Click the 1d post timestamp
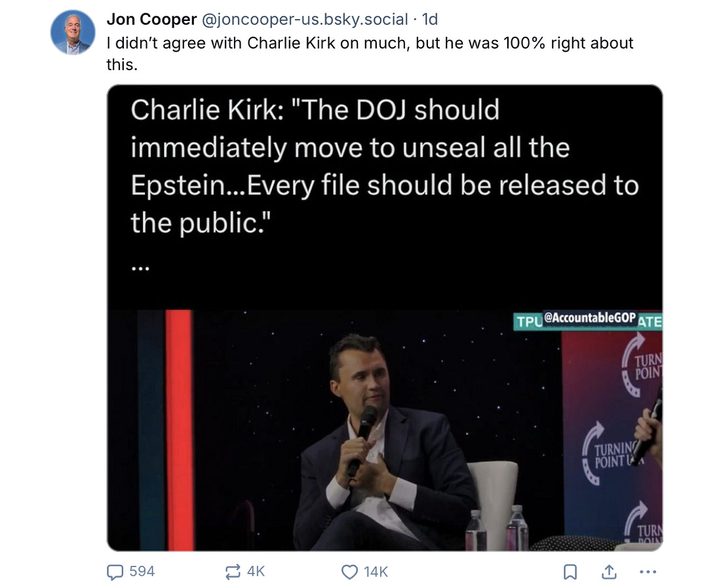This screenshot has height=588, width=721. pos(430,20)
